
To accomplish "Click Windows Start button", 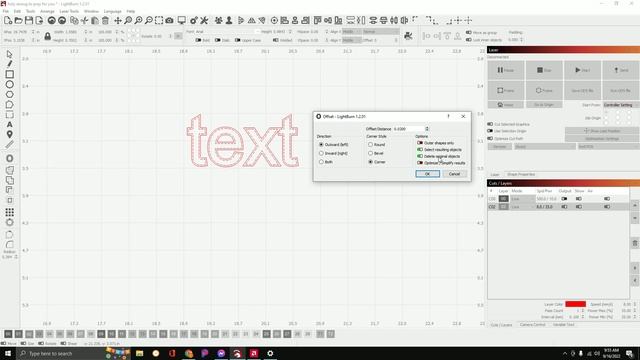I will click(x=8, y=353).
